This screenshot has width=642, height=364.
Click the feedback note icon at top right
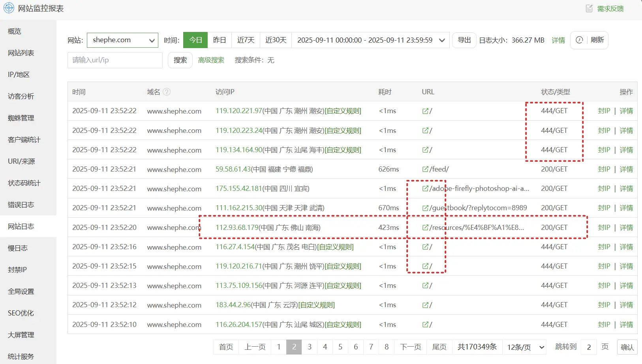[589, 9]
